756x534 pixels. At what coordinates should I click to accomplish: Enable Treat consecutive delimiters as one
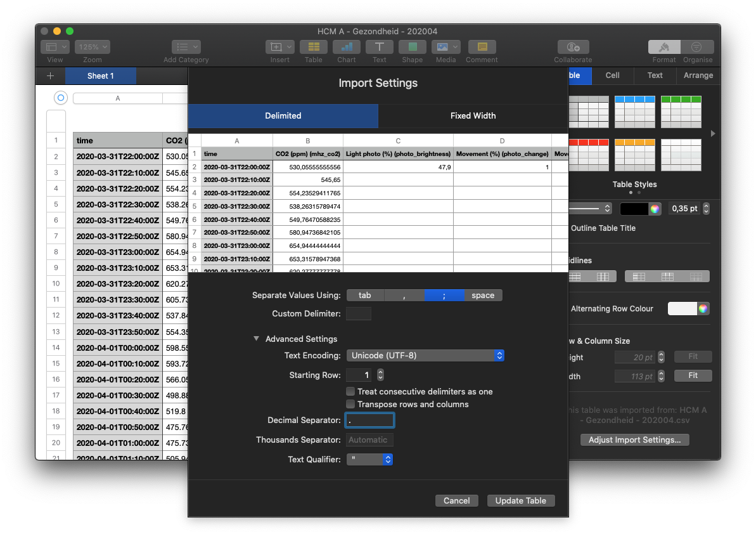(350, 392)
